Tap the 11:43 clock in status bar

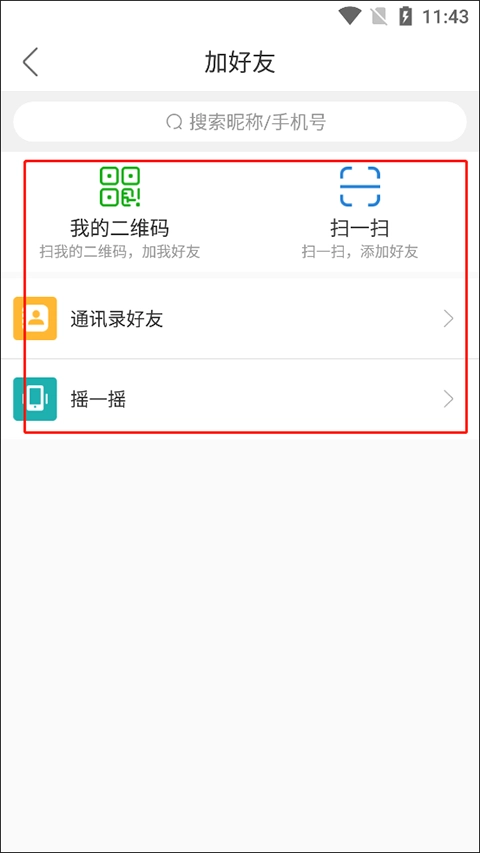445,16
